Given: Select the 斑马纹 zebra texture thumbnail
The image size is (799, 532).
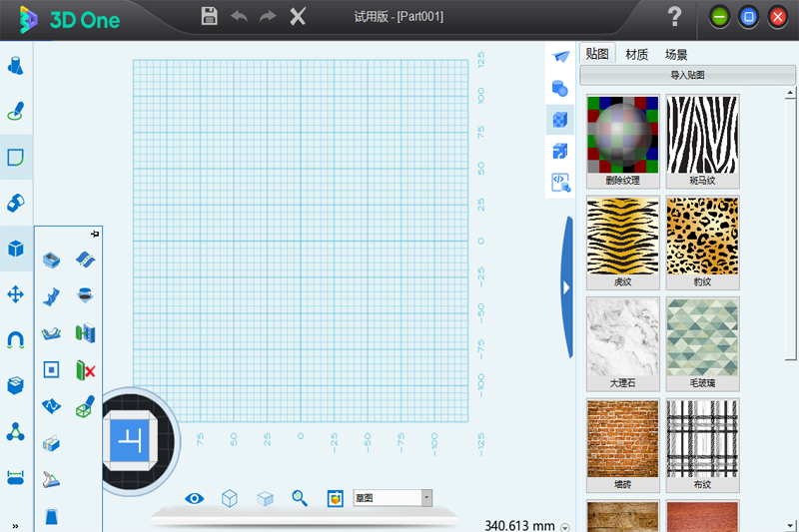Looking at the screenshot, I should pos(703,141).
